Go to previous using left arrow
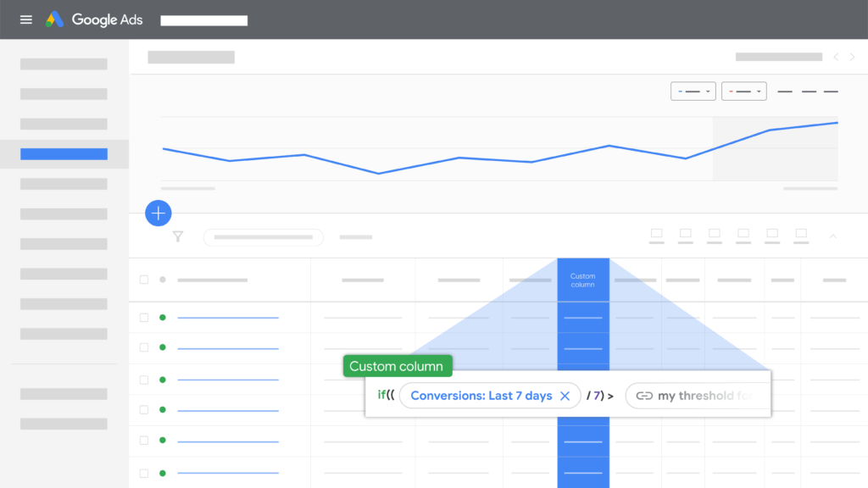Viewport: 868px width, 488px height. click(836, 58)
